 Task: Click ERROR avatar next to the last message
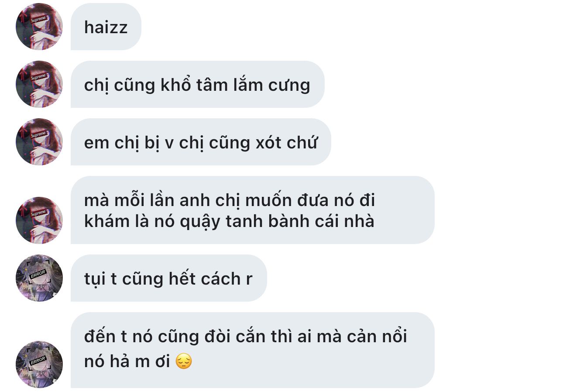(x=39, y=364)
